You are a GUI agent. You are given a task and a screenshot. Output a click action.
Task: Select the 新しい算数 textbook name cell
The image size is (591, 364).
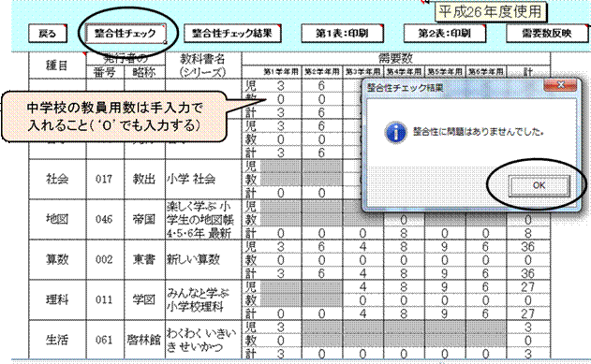coord(203,259)
